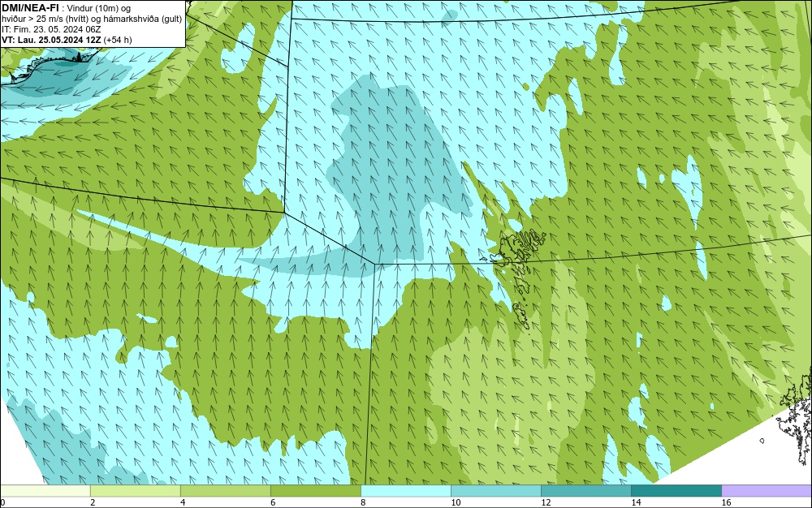This screenshot has height=508, width=812.
Task: Click the legend label '4'
Action: [183, 502]
